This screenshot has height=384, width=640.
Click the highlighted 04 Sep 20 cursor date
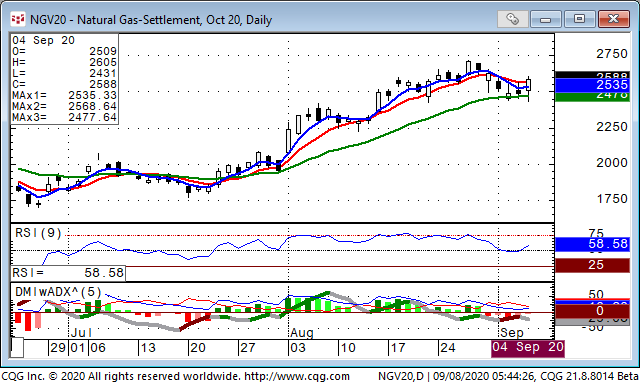tap(528, 348)
